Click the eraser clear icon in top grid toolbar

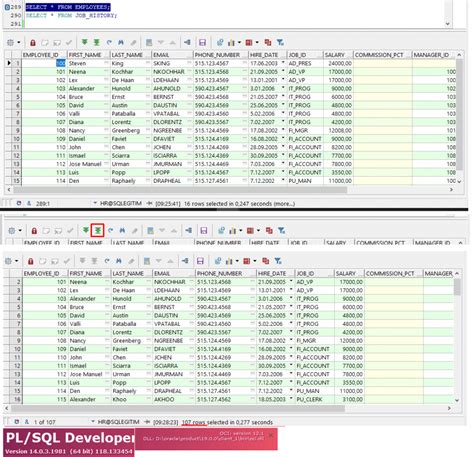pos(133,42)
